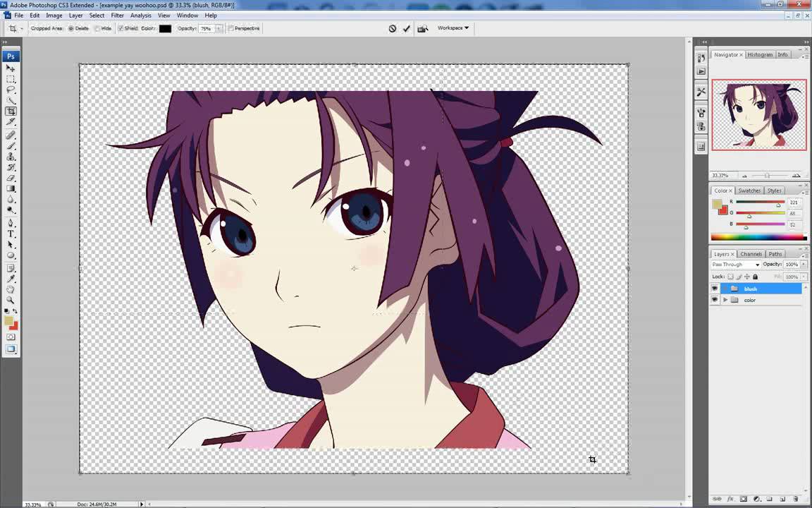
Task: Change screen mode button in toolbox
Action: point(11,349)
